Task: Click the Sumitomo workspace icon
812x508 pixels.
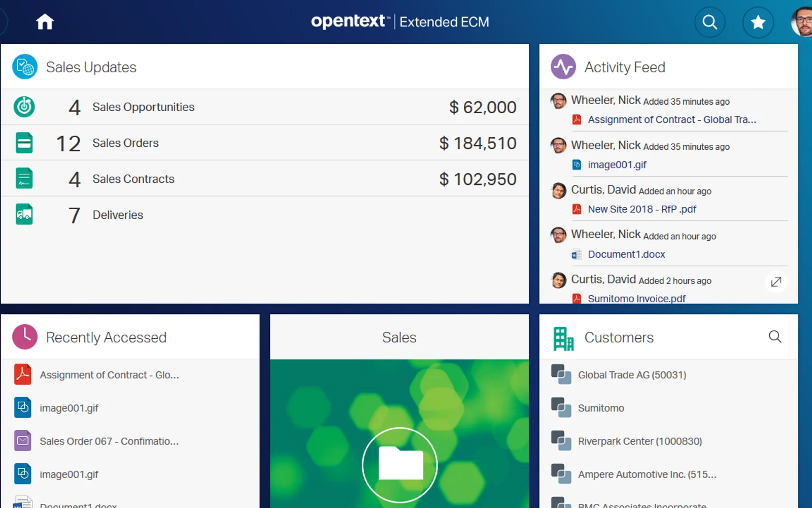Action: click(x=561, y=407)
